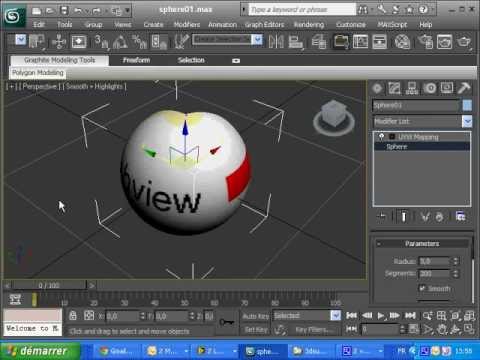This screenshot has width=480, height=360.
Task: Switch to Utilities command panel tab
Action: pos(464,88)
